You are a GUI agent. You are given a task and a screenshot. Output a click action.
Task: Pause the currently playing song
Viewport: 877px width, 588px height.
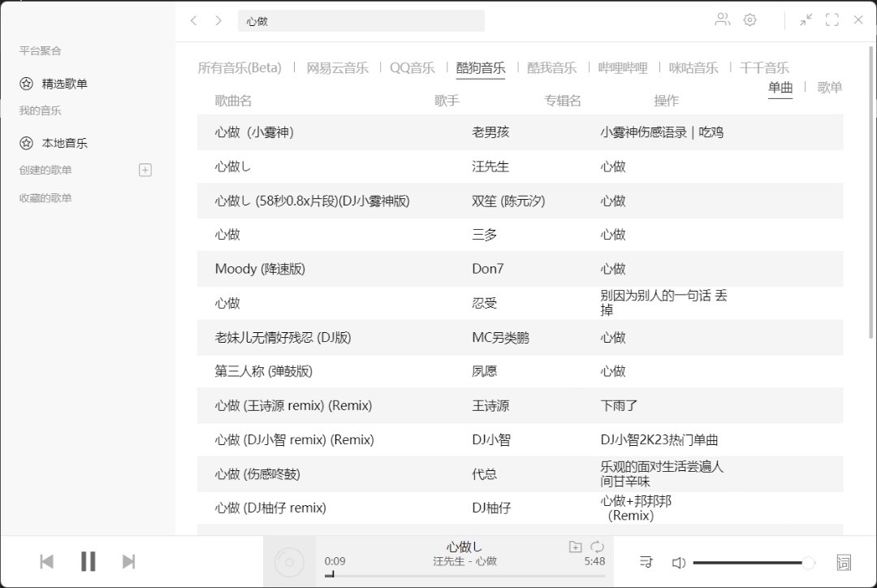pos(89,561)
